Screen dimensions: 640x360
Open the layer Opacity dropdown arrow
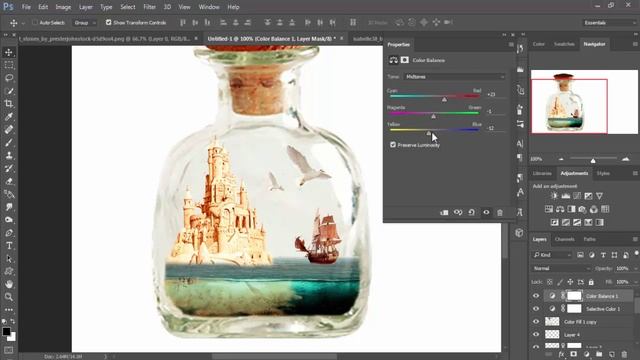[636, 269]
